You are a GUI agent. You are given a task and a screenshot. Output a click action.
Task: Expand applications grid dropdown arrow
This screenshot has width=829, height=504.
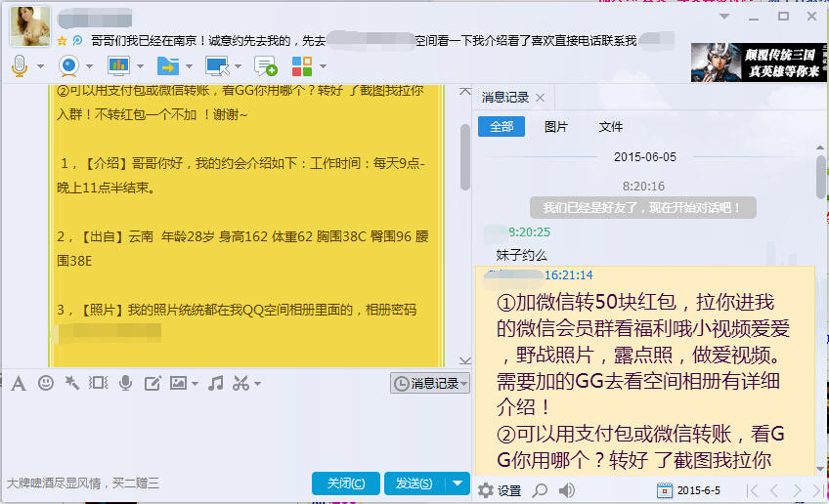(323, 66)
